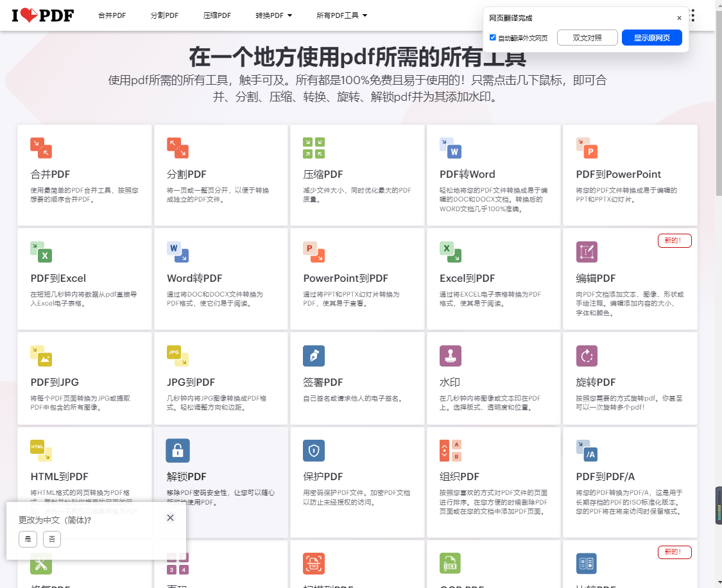Screen dimensions: 722x588
Task: Open the 组织PDF card title
Action: pyautogui.click(x=459, y=476)
